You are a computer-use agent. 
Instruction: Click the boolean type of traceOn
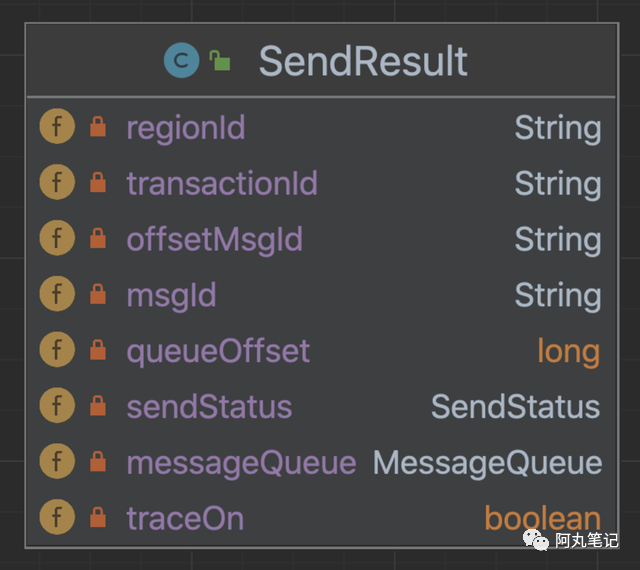(x=542, y=518)
